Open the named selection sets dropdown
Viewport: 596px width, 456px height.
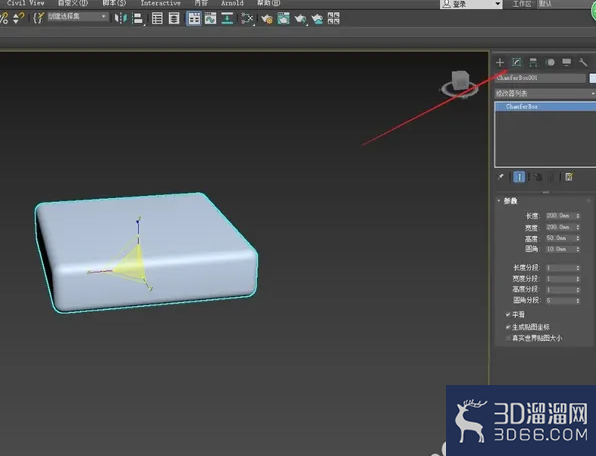pos(77,17)
